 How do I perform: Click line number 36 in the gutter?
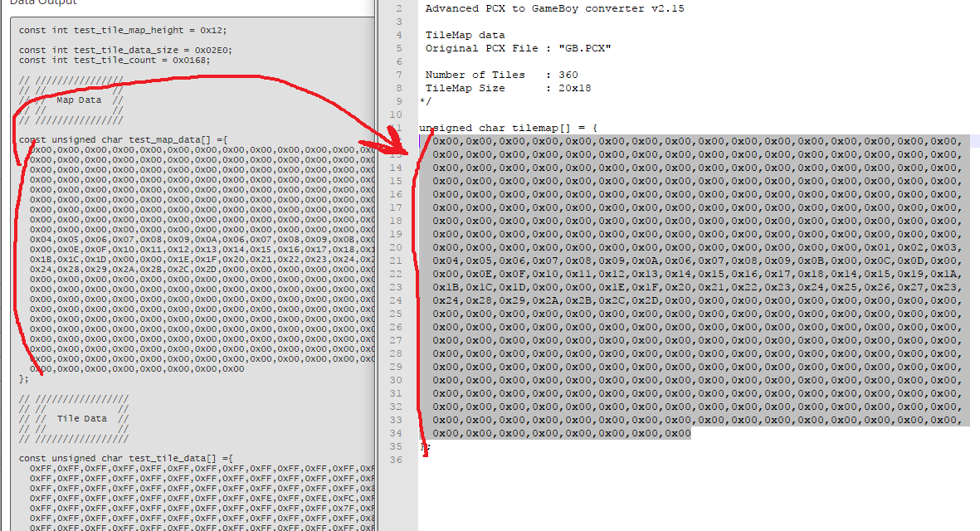point(396,460)
